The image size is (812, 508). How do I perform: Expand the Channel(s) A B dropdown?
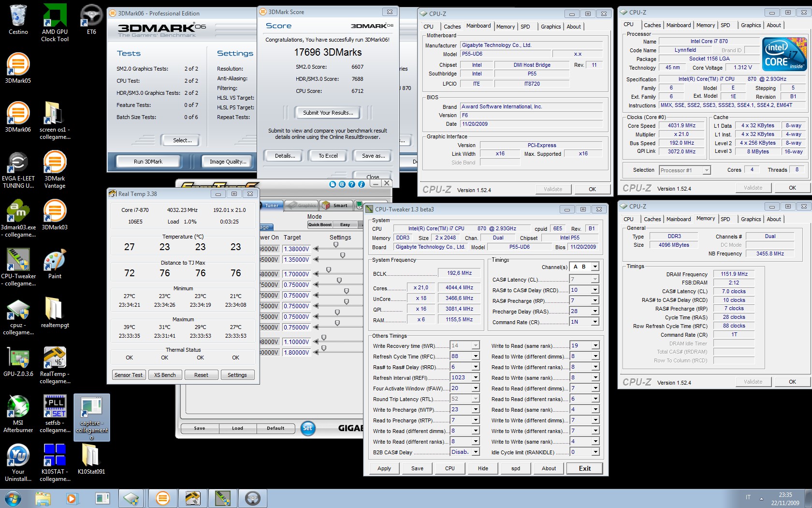coord(584,267)
